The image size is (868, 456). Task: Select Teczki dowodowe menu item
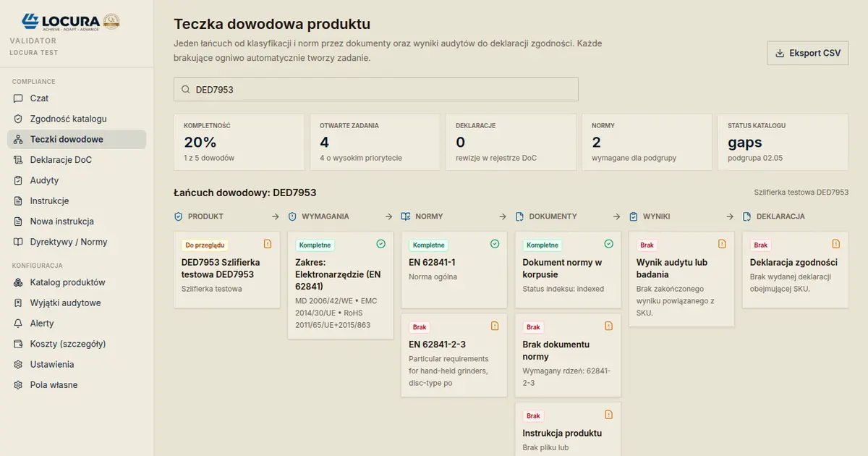click(x=77, y=140)
